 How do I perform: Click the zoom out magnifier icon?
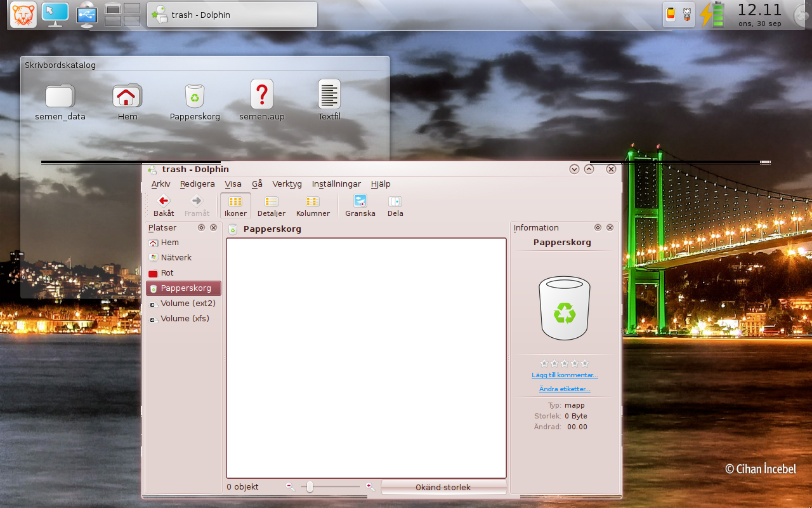click(x=290, y=486)
